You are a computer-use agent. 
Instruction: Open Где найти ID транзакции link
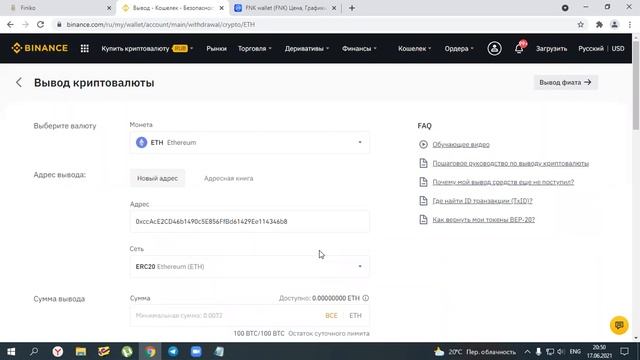click(x=482, y=201)
